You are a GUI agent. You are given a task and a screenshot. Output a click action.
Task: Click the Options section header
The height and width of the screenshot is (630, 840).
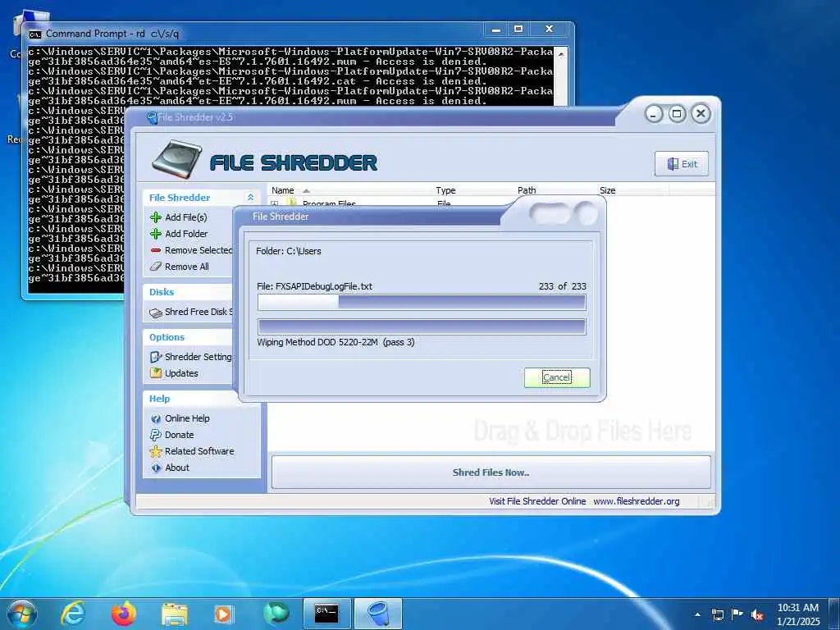point(167,337)
